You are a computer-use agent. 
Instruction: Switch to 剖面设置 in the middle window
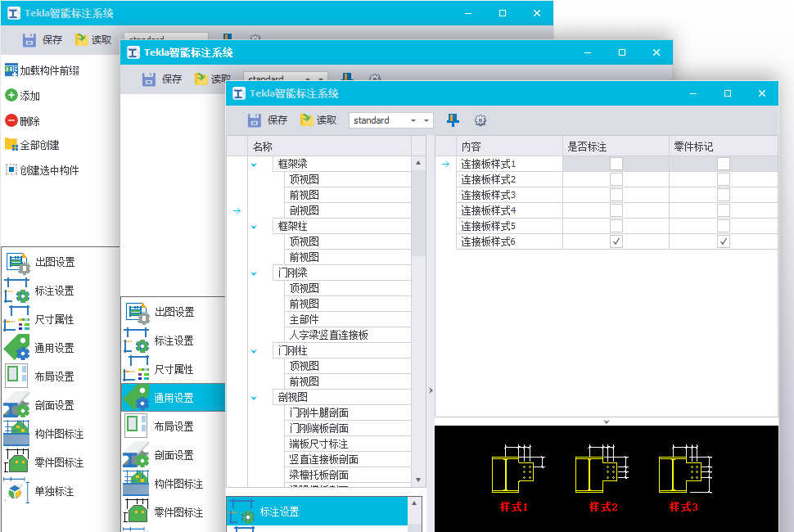(x=174, y=455)
